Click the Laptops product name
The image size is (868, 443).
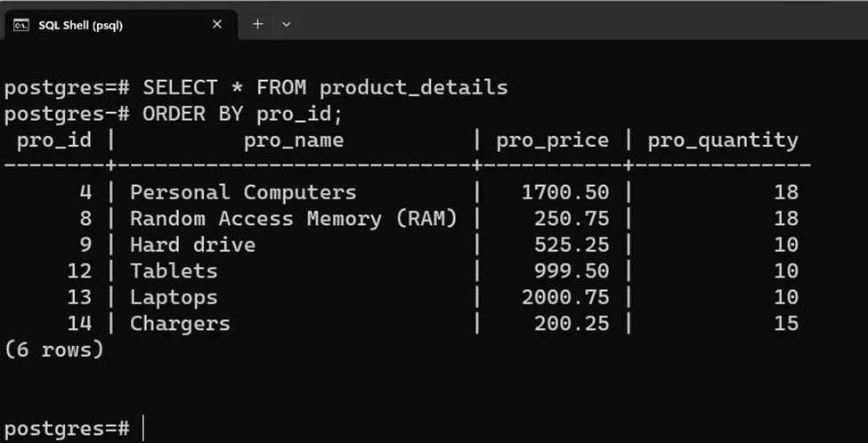click(174, 297)
